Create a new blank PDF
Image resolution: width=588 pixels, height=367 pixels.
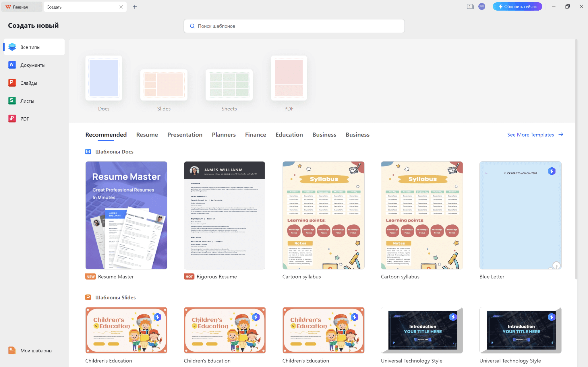pos(289,78)
